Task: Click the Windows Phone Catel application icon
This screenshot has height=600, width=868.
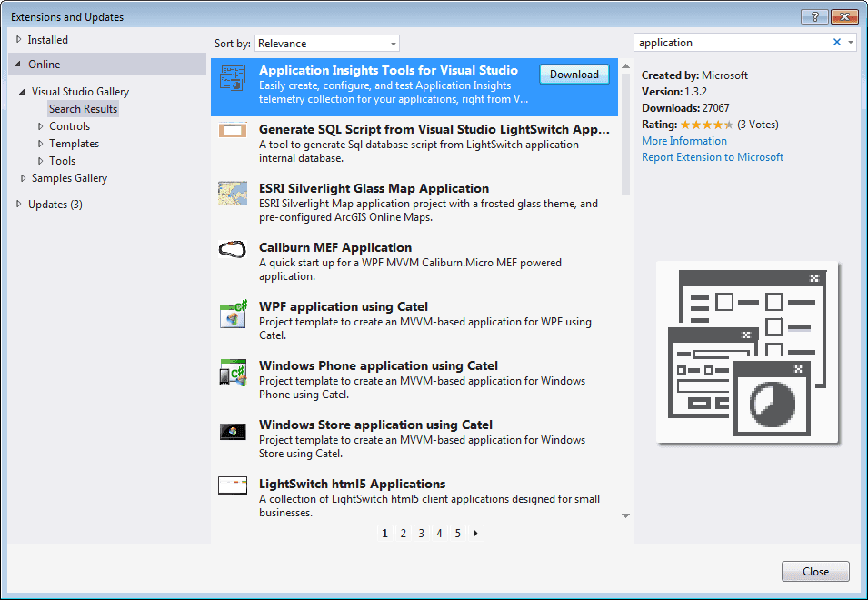Action: (233, 373)
